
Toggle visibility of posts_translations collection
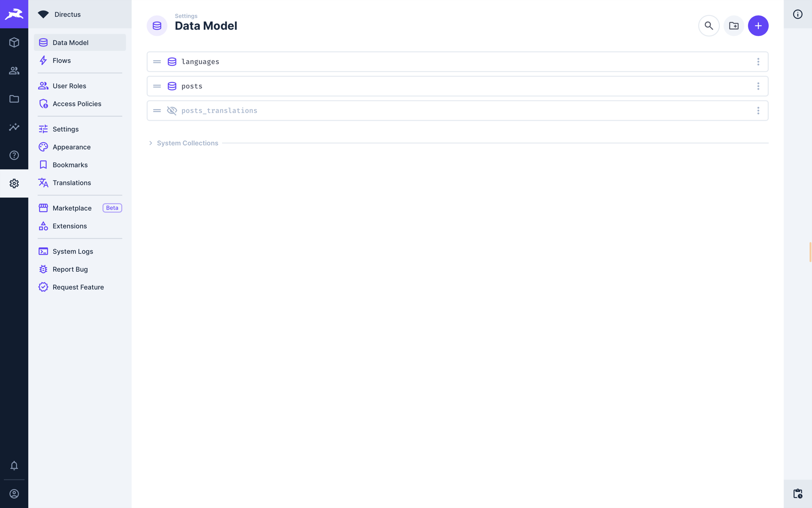point(172,110)
